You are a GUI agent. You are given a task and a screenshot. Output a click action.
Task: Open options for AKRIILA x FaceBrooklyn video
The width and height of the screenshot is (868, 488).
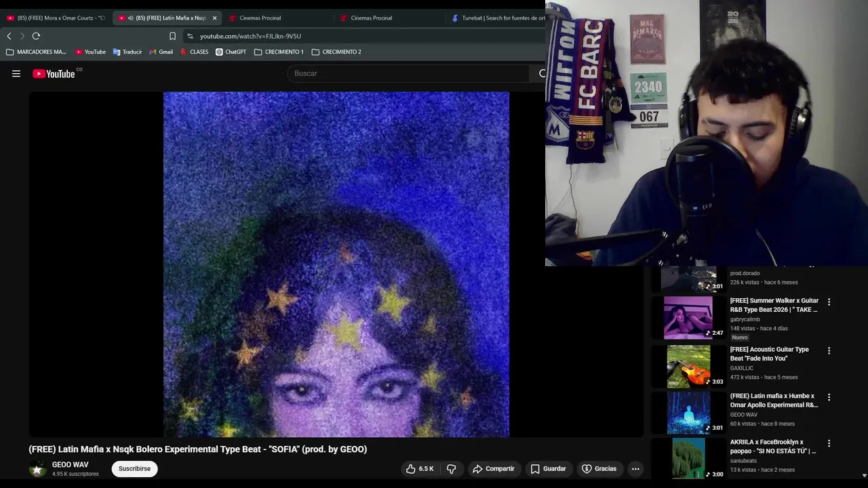pos(829,443)
